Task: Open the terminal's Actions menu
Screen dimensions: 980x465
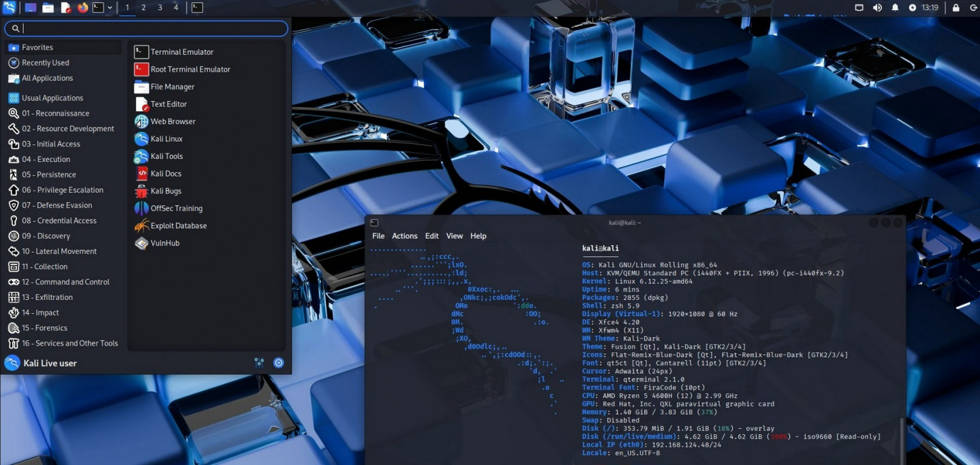Action: [x=404, y=236]
